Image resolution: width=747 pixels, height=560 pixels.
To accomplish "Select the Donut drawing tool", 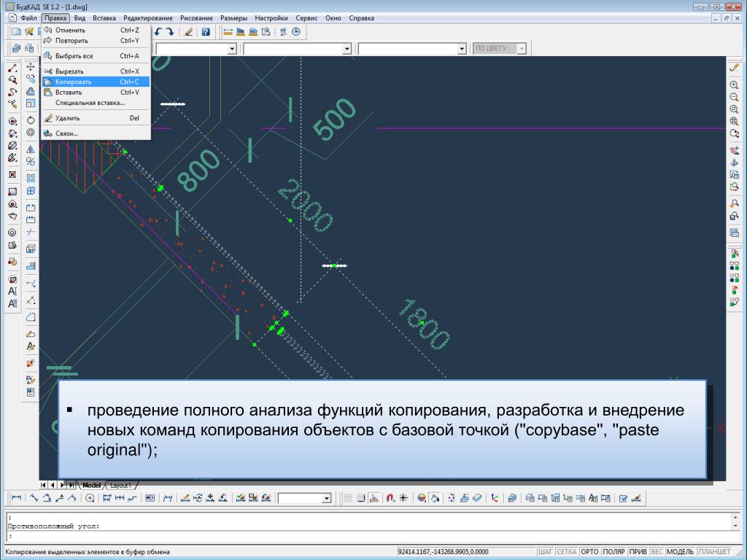I will click(13, 233).
